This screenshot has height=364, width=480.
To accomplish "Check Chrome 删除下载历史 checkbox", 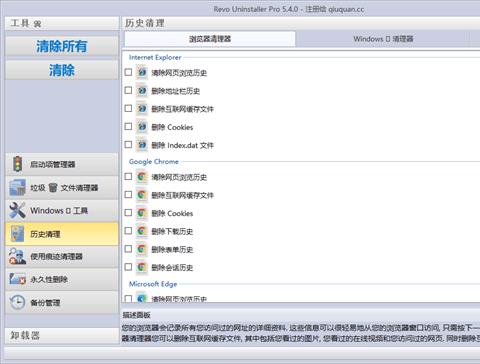I will tap(128, 231).
